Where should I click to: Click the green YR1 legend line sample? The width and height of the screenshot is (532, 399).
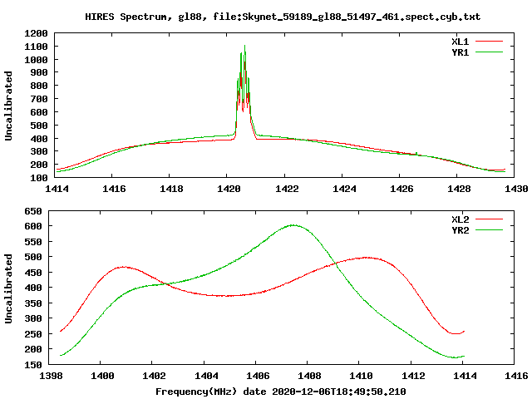(489, 52)
